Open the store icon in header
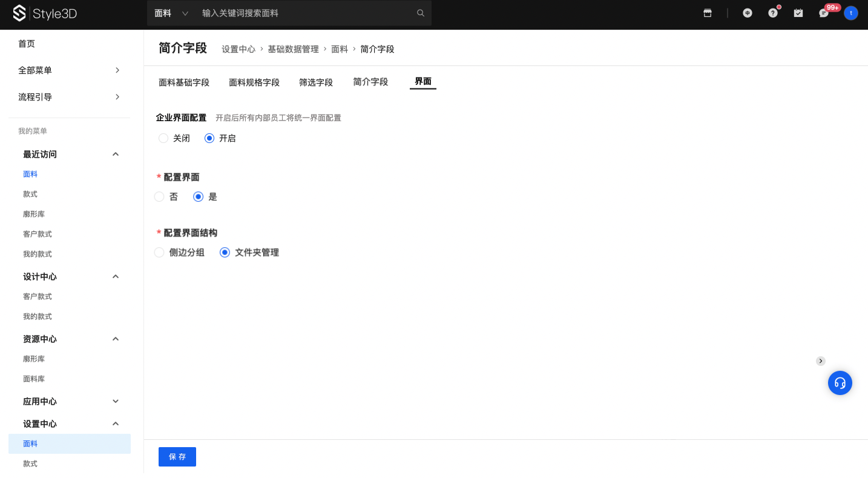Image resolution: width=868 pixels, height=478 pixels. (708, 13)
